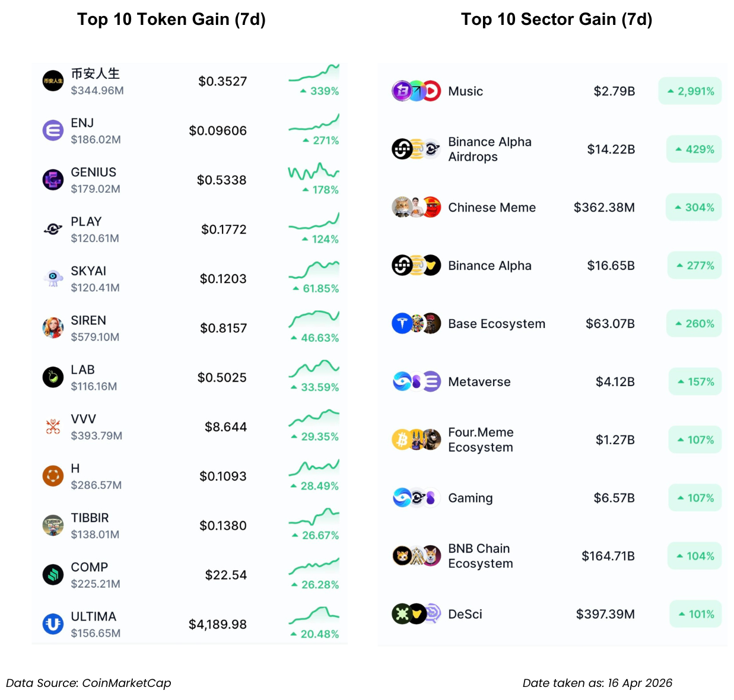Click the SKYAI token icon
Screen dimensions: 734x700
[x=53, y=278]
